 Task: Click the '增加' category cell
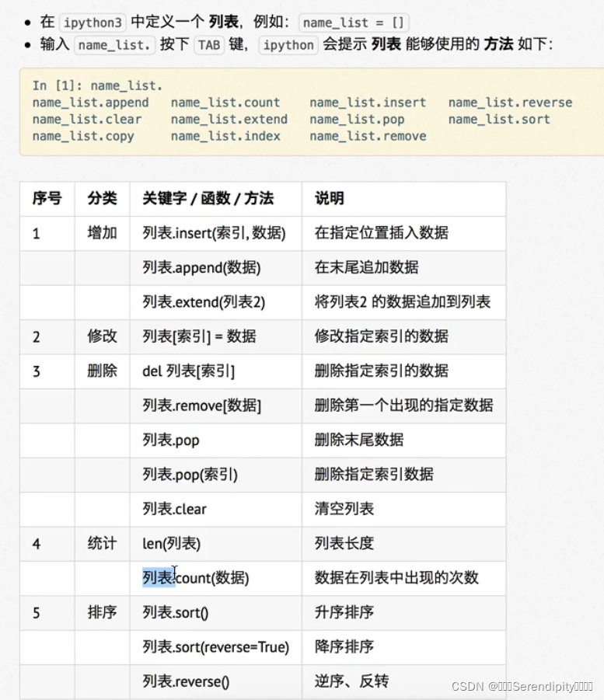click(103, 233)
